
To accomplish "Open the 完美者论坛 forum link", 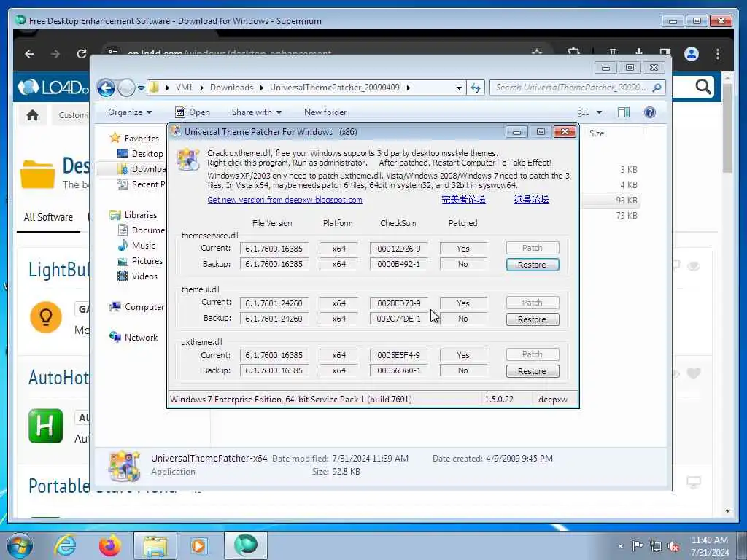I will (x=463, y=200).
